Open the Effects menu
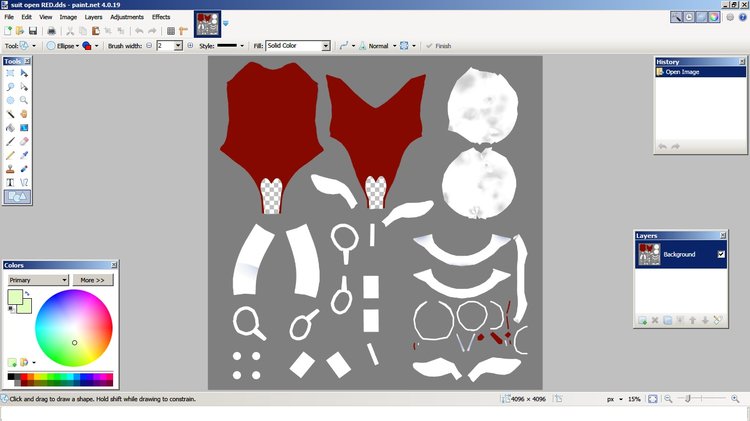750x421 pixels. click(x=161, y=17)
